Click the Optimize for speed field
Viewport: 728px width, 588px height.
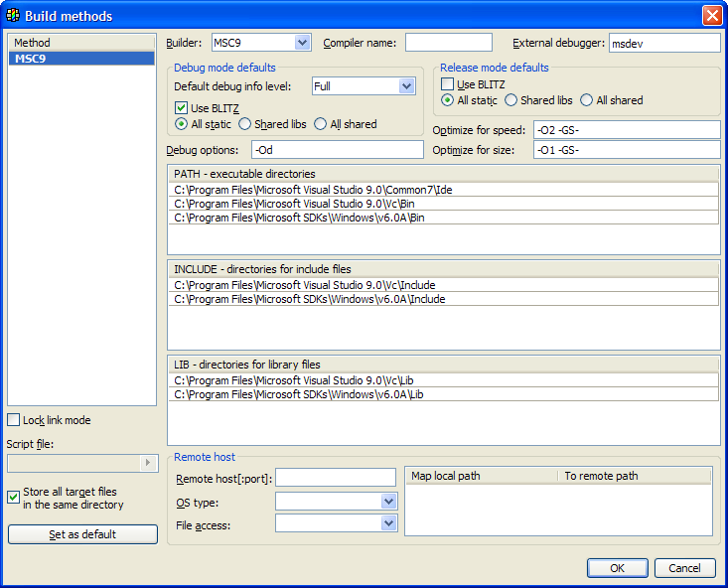coord(626,130)
